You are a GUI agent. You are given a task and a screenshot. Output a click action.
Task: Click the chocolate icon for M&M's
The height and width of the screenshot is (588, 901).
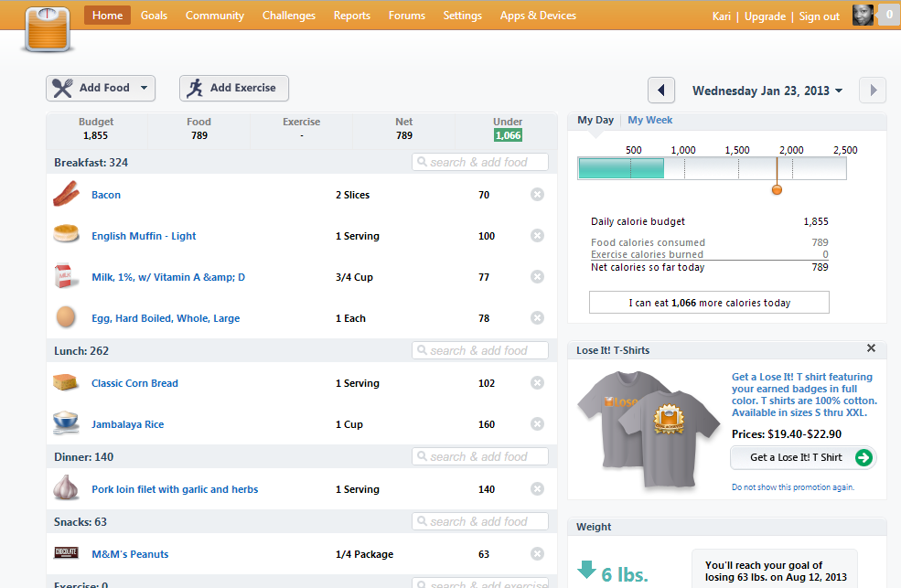click(x=66, y=552)
